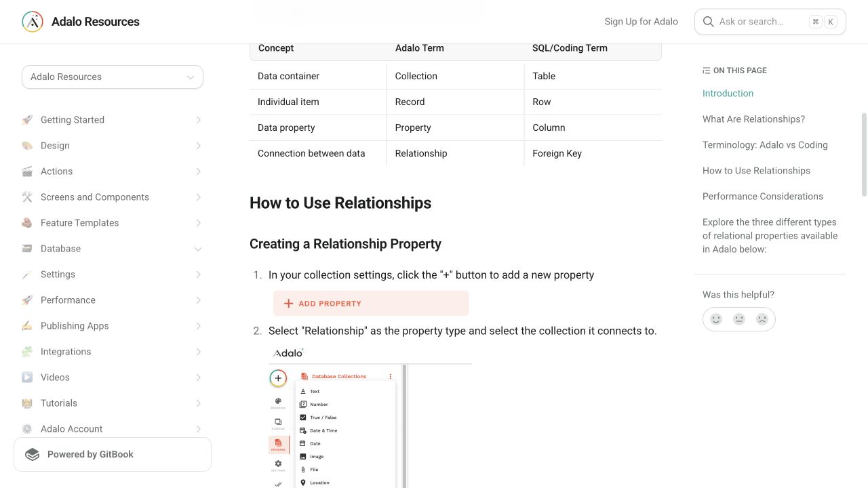The width and height of the screenshot is (868, 488).
Task: Rate page with happy face
Action: tap(716, 319)
